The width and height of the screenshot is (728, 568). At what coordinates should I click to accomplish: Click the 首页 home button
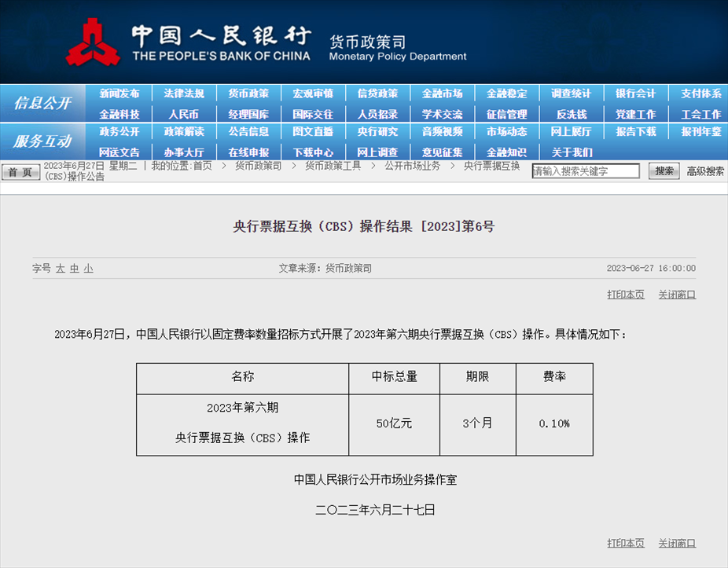(x=20, y=172)
